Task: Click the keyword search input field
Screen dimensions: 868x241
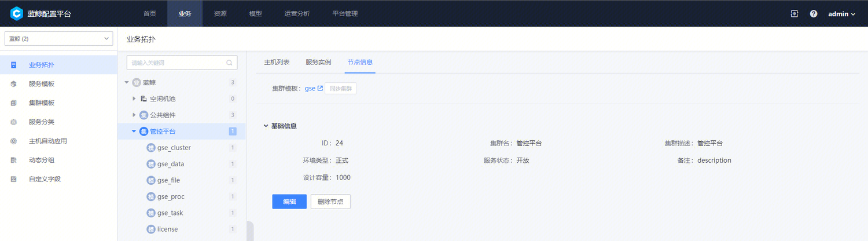Action: coord(175,63)
